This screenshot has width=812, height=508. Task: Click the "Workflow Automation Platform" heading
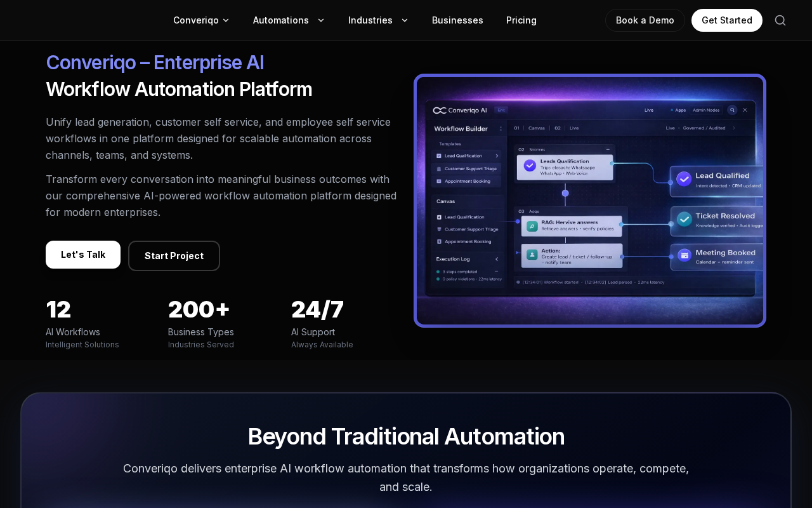[x=179, y=89]
